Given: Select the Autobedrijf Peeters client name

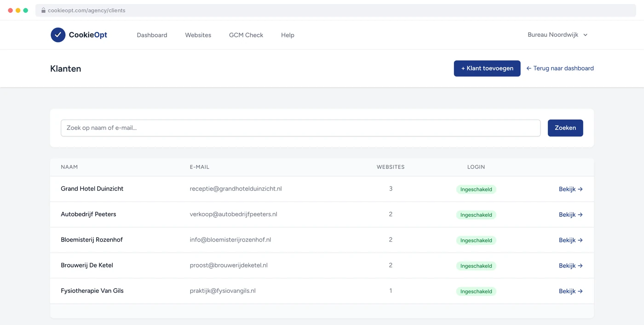Looking at the screenshot, I should click(x=88, y=214).
